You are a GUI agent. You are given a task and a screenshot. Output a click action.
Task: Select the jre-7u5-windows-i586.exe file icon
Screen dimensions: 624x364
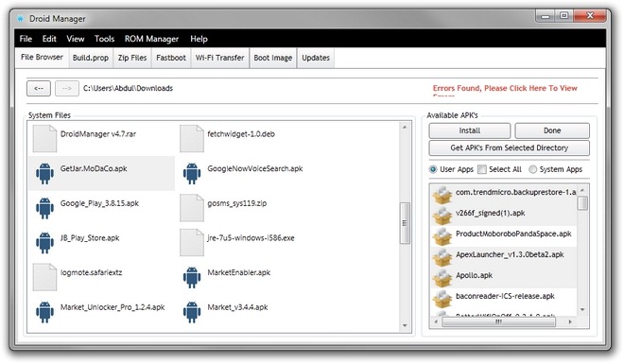tap(192, 242)
